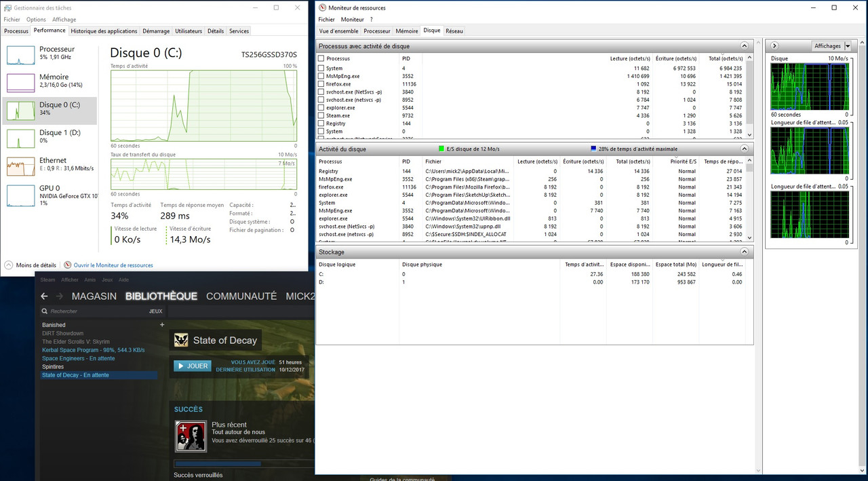Open MAGASIN section in Steam
Viewport: 868px width, 481px height.
coord(94,296)
